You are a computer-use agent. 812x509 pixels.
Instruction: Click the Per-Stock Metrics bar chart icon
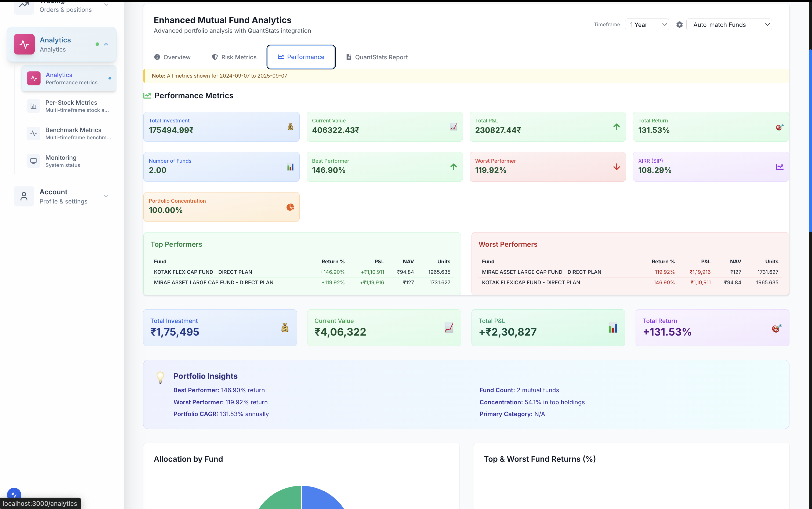click(x=33, y=106)
